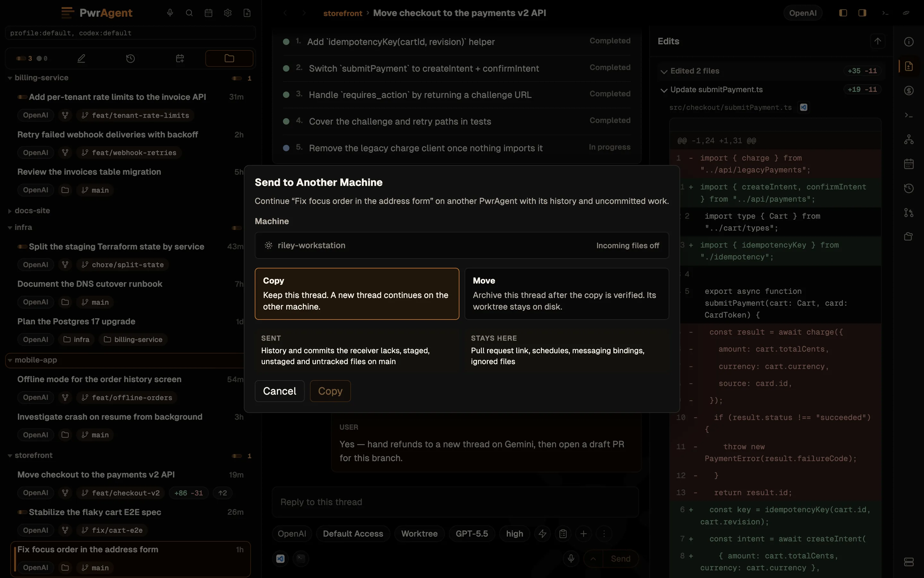Click the new thread document icon

247,13
